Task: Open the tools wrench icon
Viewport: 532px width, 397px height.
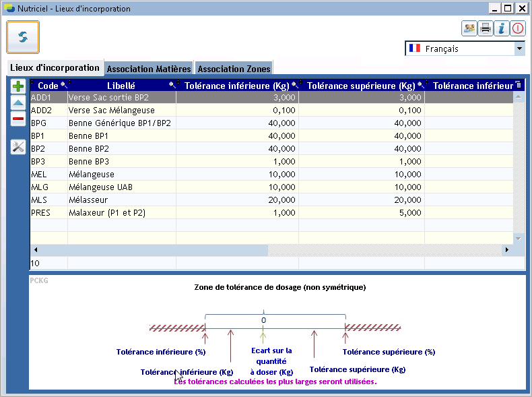Action: (18, 147)
